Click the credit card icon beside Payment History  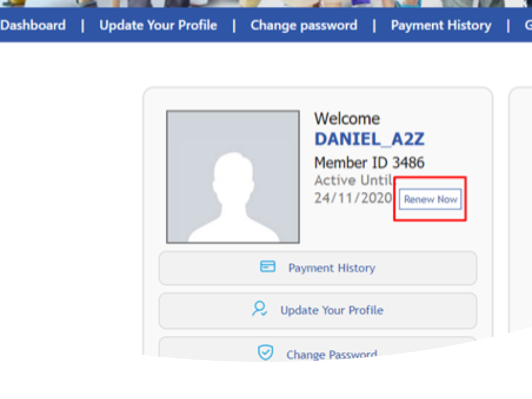[268, 267]
